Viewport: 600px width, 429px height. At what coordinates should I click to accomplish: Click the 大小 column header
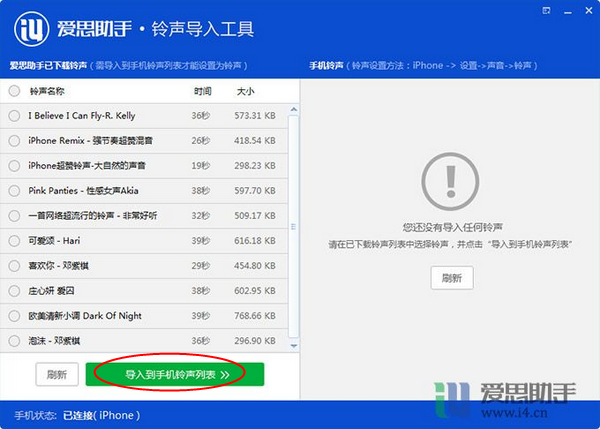pyautogui.click(x=245, y=91)
